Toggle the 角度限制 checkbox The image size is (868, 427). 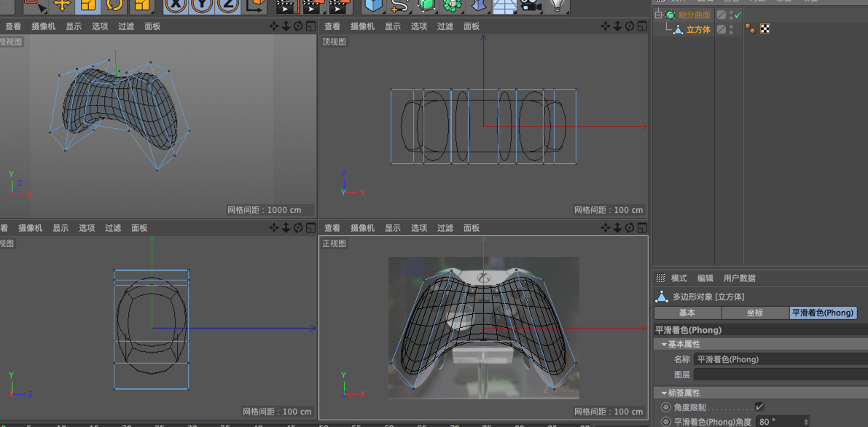point(759,407)
